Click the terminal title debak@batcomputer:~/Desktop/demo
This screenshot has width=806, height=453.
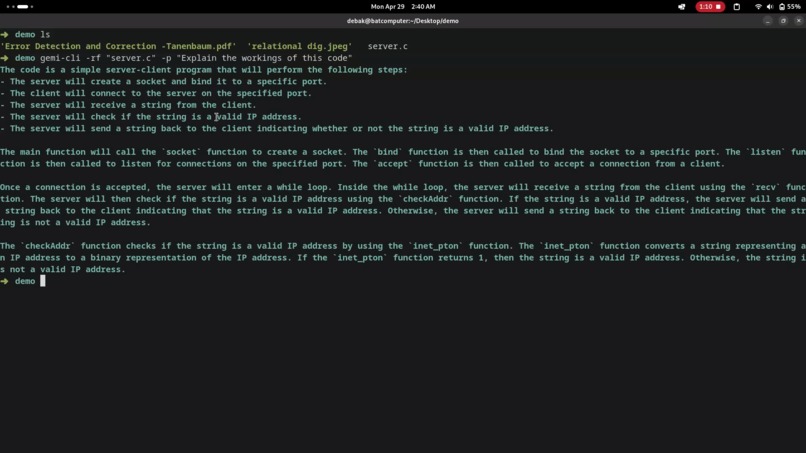(402, 21)
